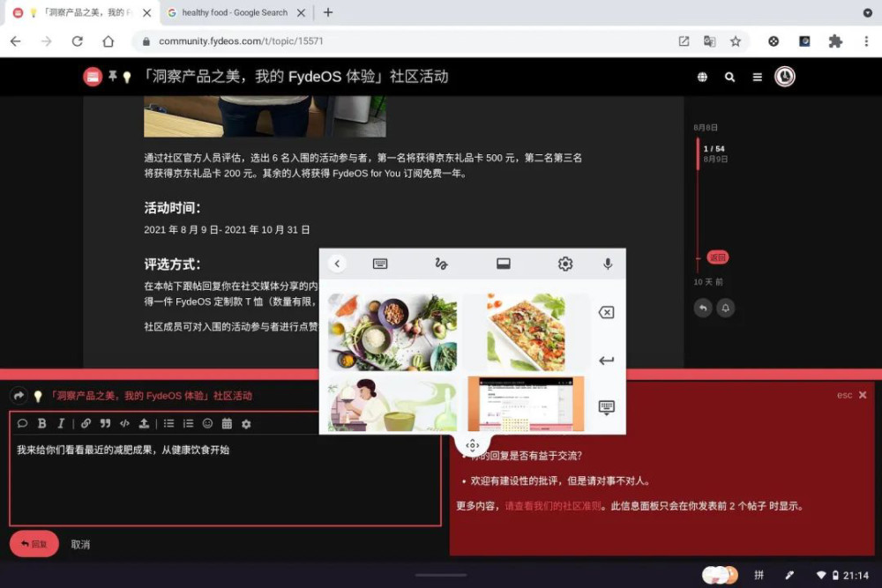Screen dimensions: 882x588
Task: Switch to healthy food Google Search tab
Action: coord(235,12)
